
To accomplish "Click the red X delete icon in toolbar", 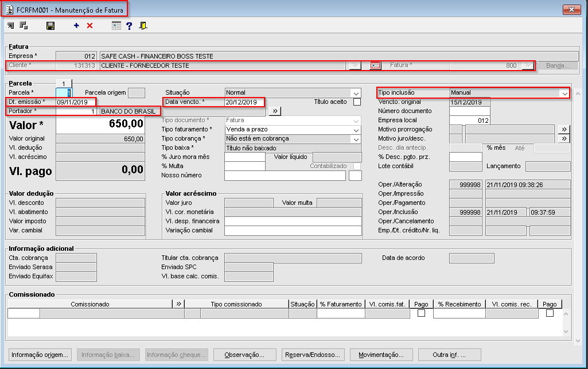I will 89,25.
